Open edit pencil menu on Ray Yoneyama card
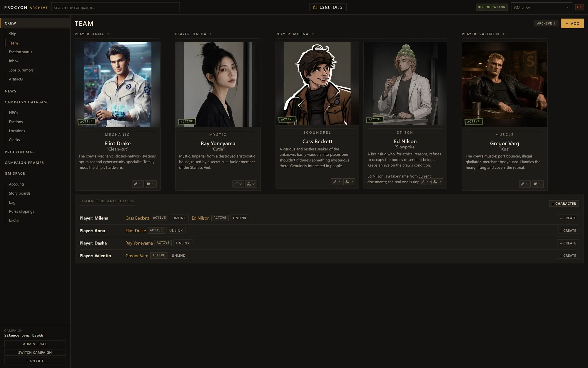The width and height of the screenshot is (588, 368). click(x=238, y=184)
